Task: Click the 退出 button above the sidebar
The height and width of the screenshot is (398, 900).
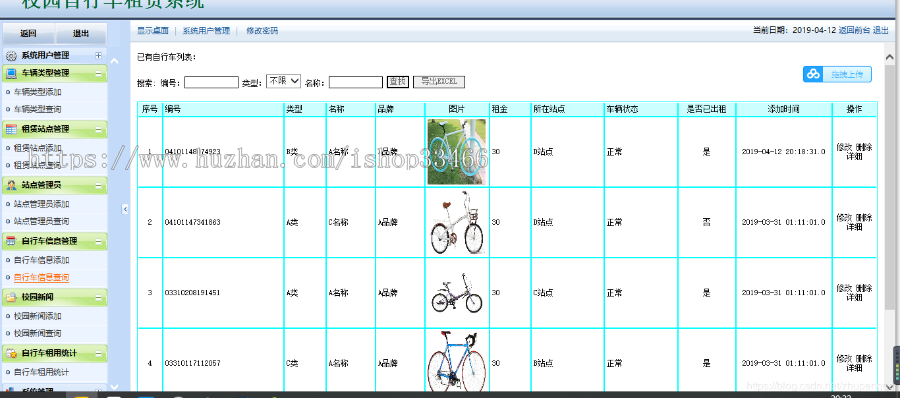Action: [x=81, y=34]
